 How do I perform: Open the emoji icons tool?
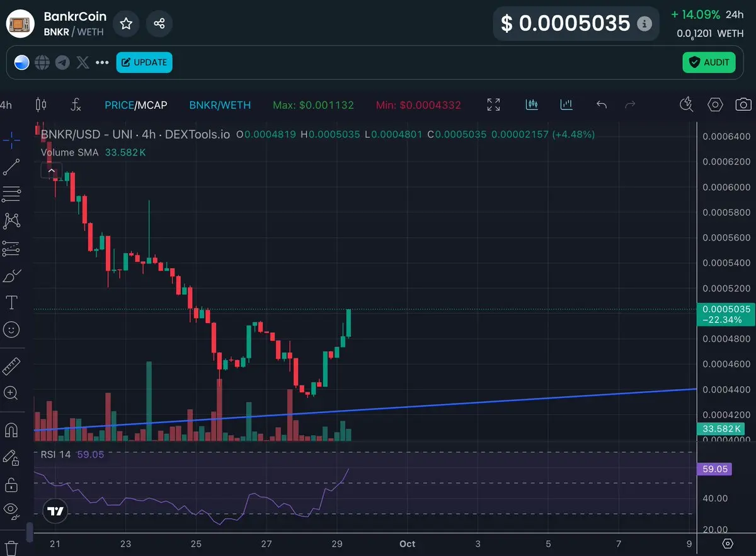tap(11, 329)
